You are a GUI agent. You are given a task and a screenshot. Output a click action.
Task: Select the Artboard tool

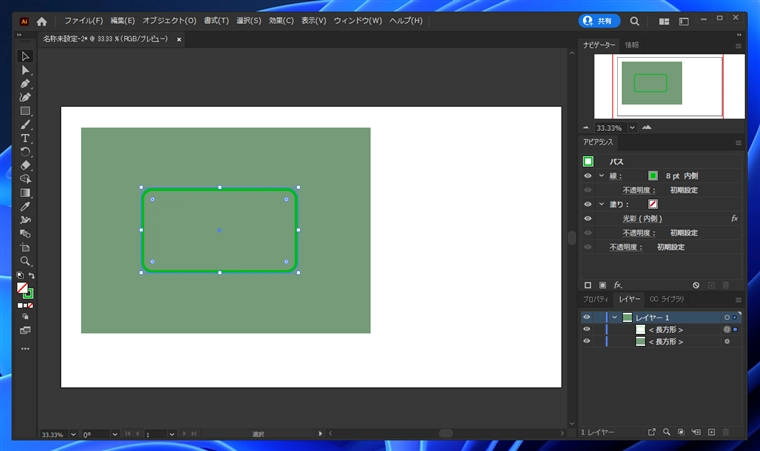point(25,247)
